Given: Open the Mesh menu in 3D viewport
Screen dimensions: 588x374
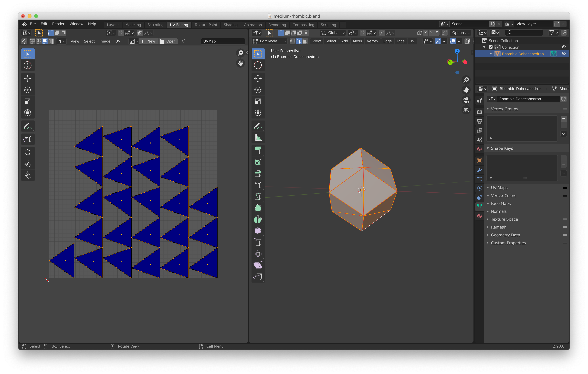Looking at the screenshot, I should point(357,41).
